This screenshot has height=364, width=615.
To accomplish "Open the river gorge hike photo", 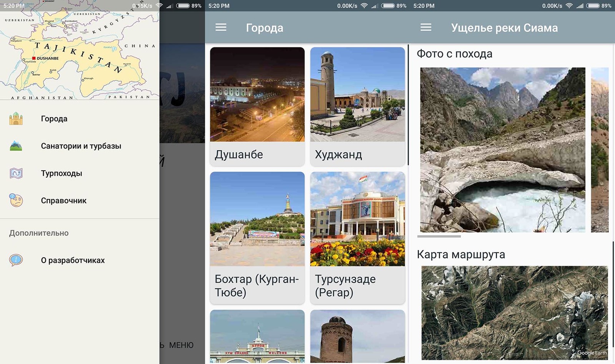I will (503, 150).
